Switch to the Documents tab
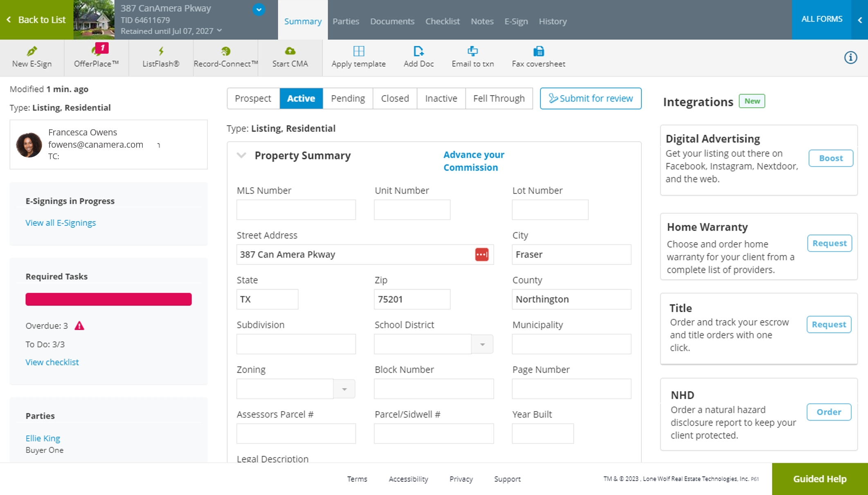The width and height of the screenshot is (868, 495). [x=392, y=21]
